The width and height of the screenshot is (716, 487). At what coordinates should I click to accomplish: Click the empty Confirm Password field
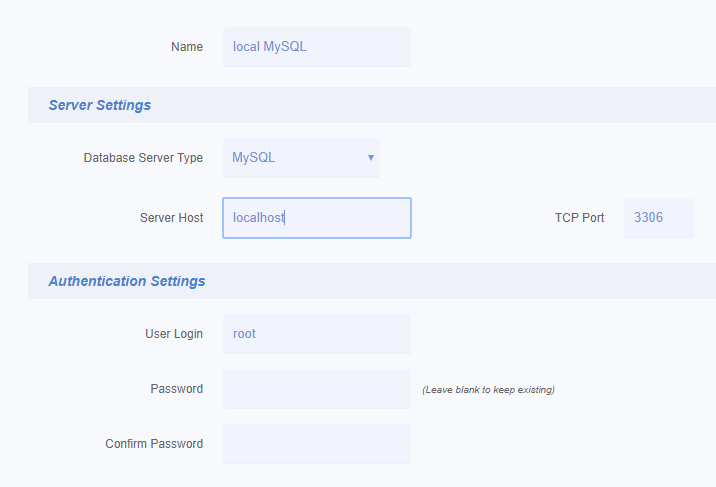(317, 444)
